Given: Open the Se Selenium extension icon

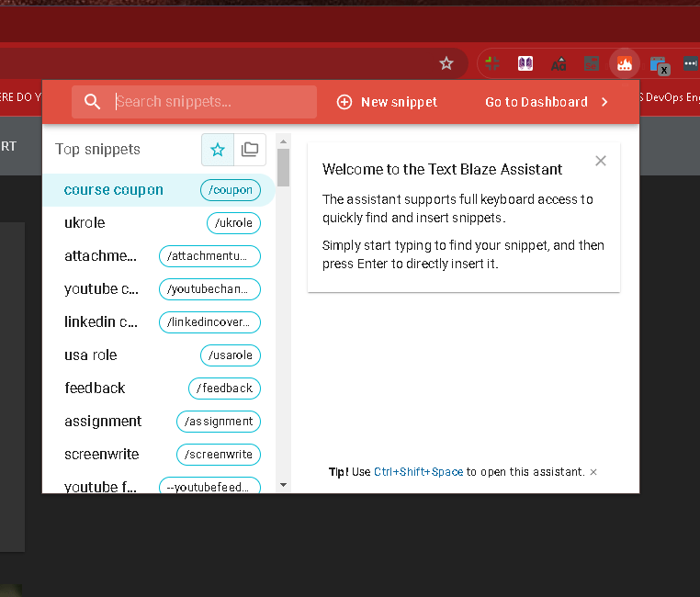Looking at the screenshot, I should (592, 63).
